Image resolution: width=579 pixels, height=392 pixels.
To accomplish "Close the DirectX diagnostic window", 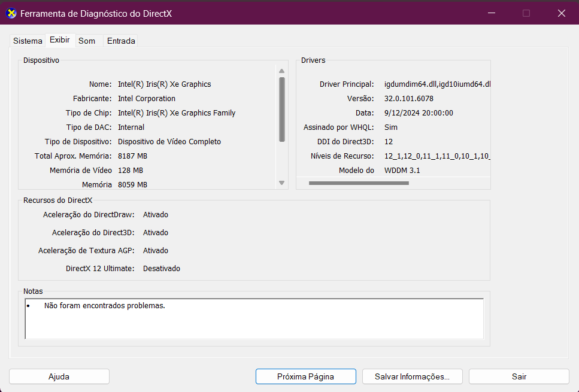I will tap(561, 13).
